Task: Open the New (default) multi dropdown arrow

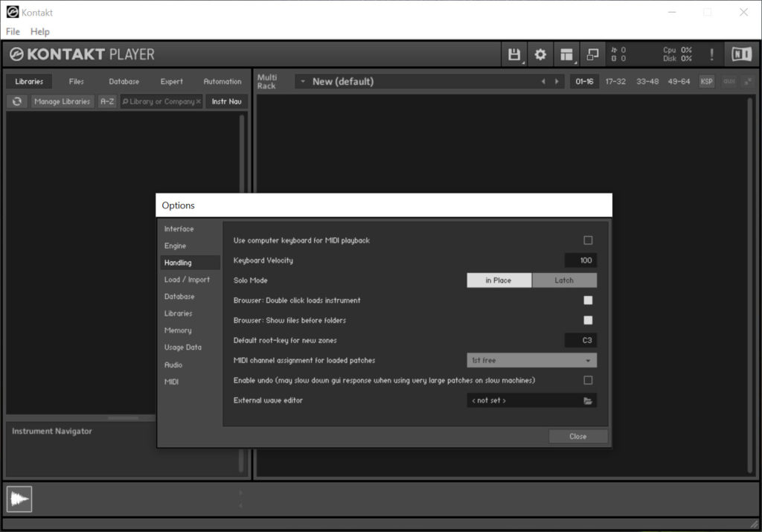Action: click(303, 81)
